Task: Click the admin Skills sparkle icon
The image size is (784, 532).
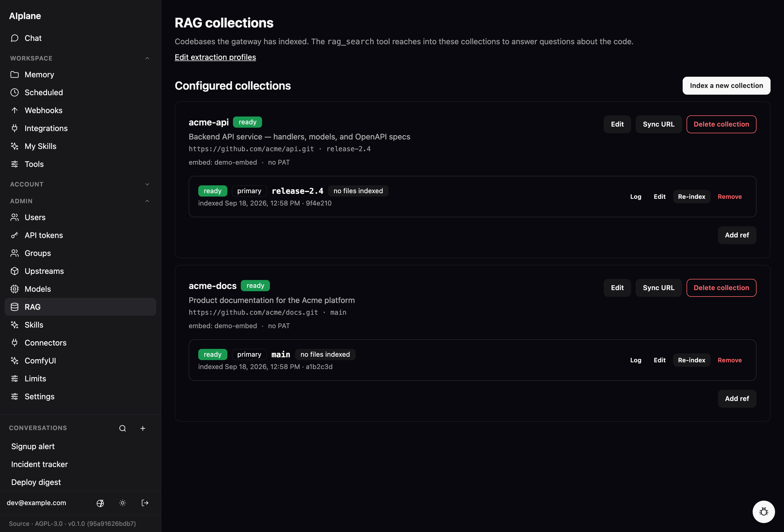Action: click(15, 325)
